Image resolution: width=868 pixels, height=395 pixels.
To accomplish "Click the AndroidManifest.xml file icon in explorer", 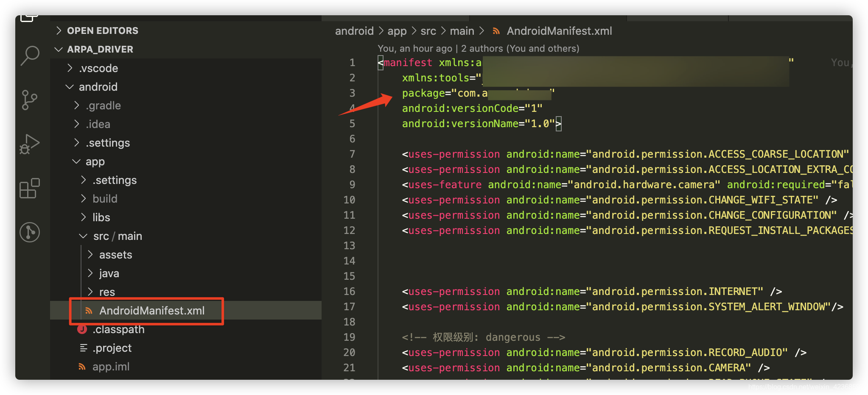I will 89,311.
